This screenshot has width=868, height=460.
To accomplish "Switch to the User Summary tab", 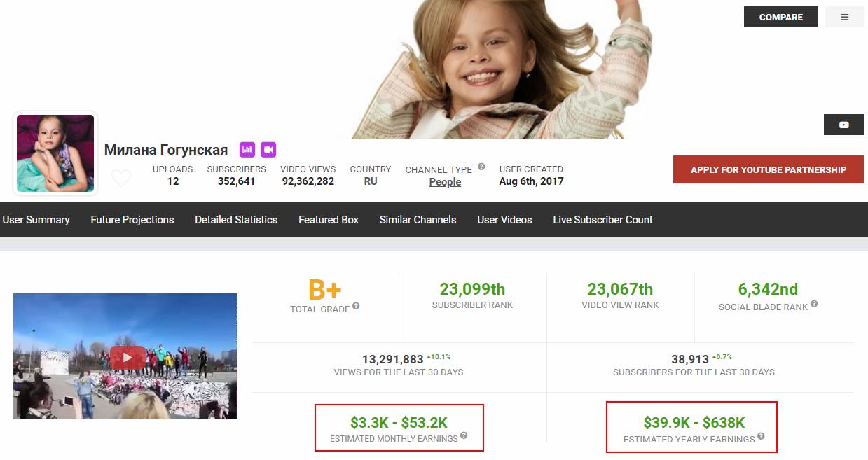I will point(36,220).
